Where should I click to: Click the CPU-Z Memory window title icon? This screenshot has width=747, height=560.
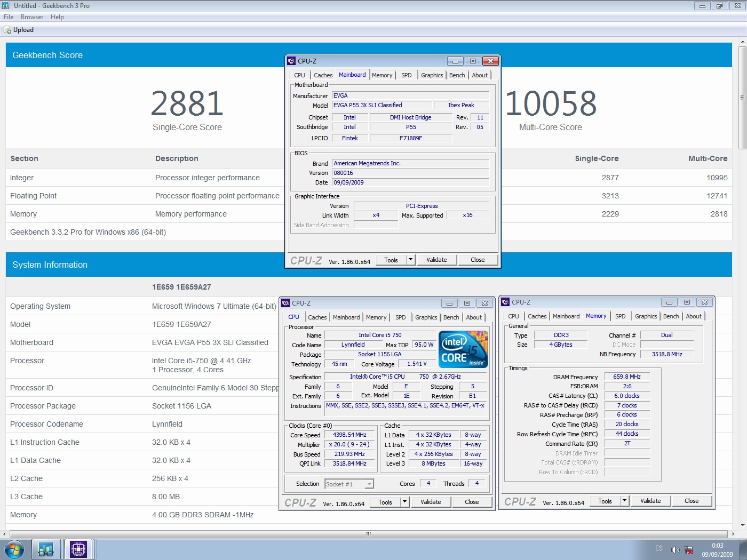[505, 302]
